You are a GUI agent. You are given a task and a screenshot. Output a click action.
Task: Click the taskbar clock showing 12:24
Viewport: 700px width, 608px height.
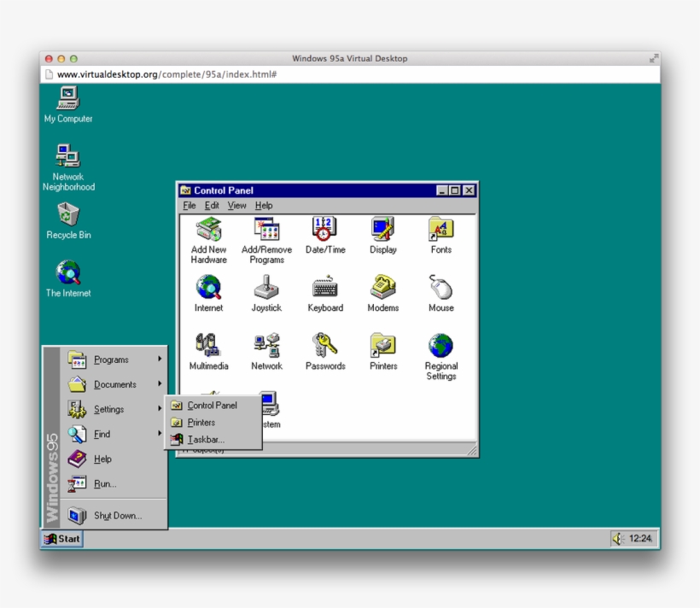(640, 539)
